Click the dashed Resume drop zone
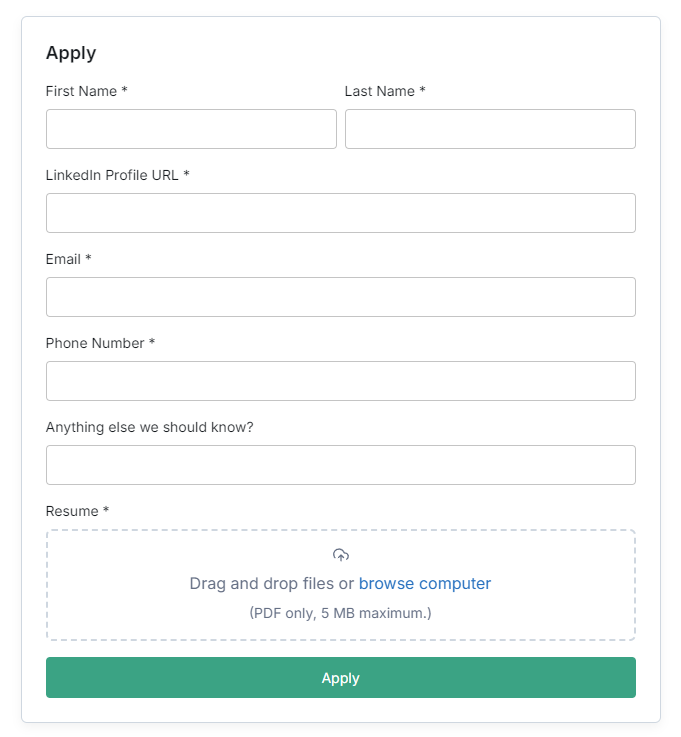681x737 pixels. click(x=341, y=585)
